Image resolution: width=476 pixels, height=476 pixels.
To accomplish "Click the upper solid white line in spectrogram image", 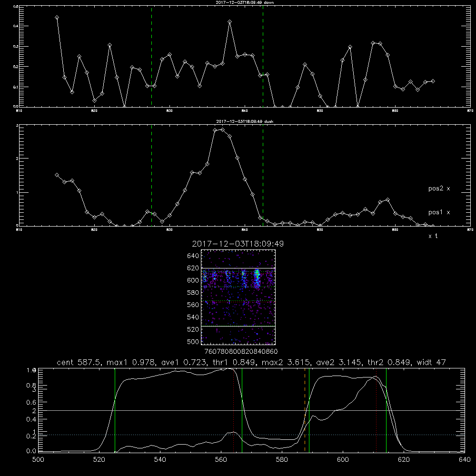I will (238, 268).
